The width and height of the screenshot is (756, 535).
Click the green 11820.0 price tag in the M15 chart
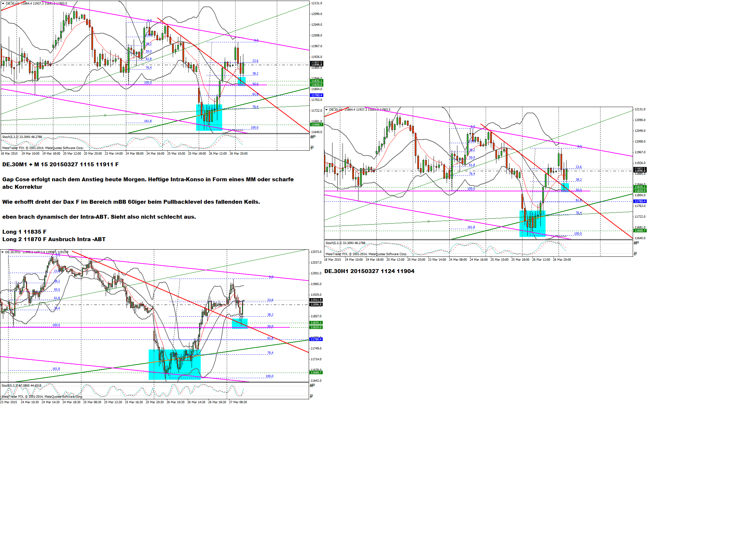316,327
